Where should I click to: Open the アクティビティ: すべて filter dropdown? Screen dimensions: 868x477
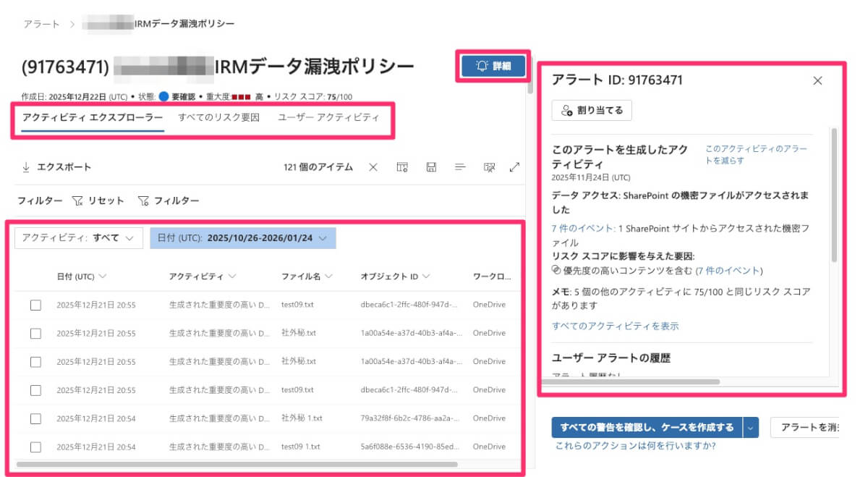(78, 238)
